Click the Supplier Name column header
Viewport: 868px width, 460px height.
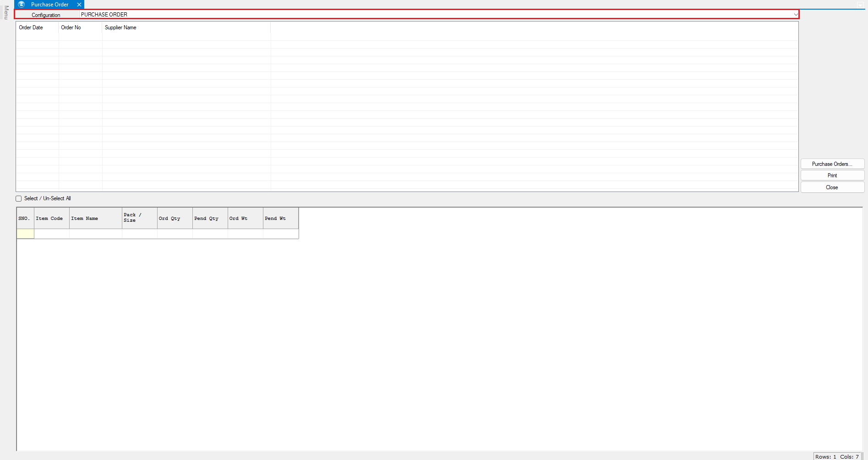point(120,27)
